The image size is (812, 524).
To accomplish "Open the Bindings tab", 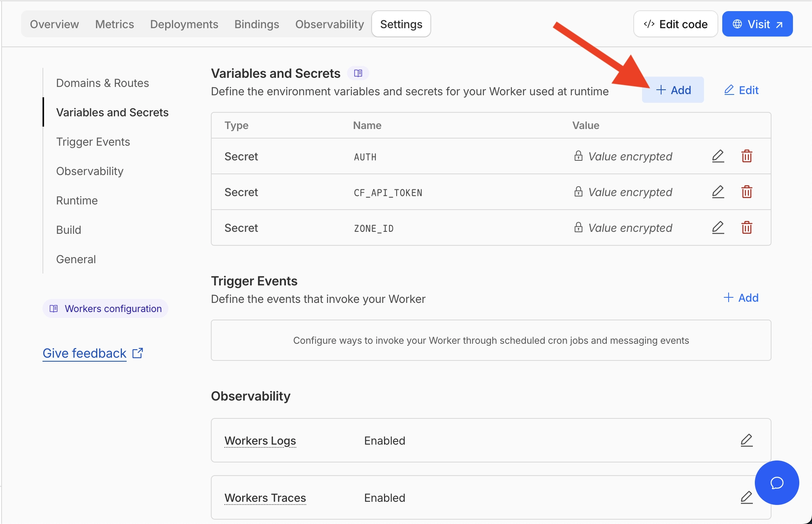I will point(257,24).
